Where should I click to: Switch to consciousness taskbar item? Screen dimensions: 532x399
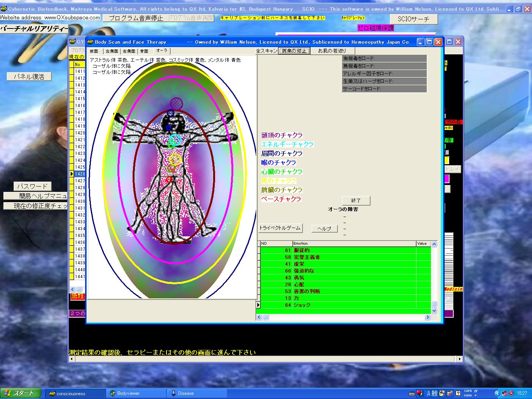tap(75, 393)
